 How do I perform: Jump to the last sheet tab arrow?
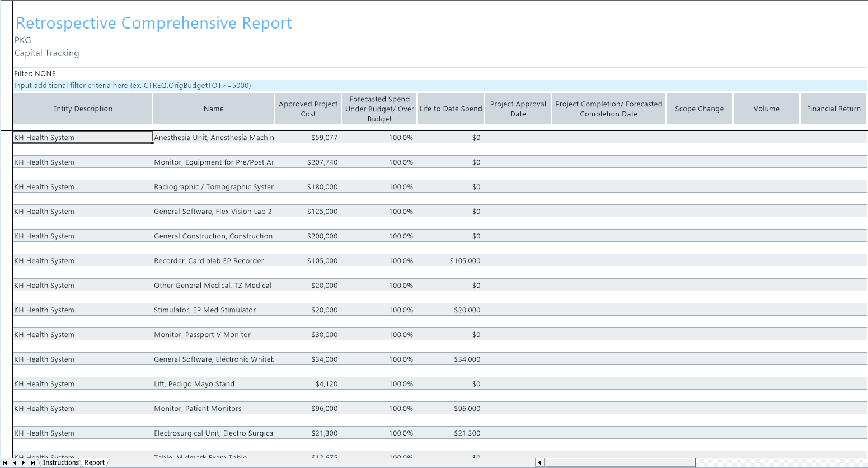point(32,463)
